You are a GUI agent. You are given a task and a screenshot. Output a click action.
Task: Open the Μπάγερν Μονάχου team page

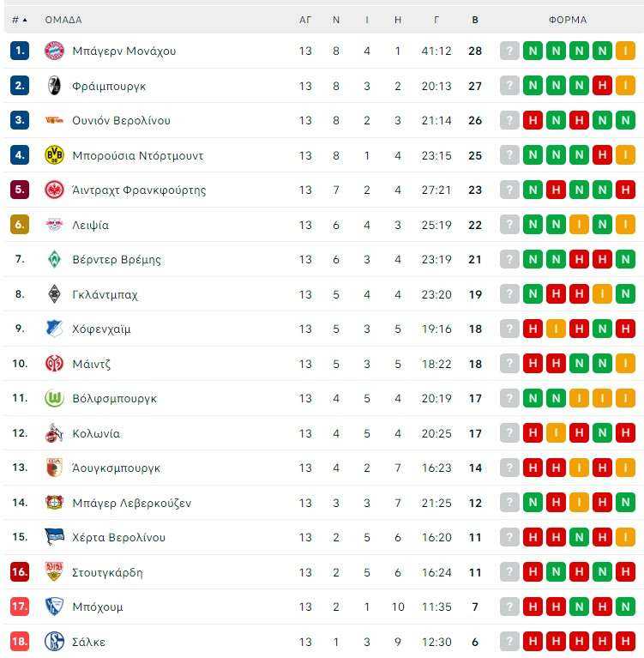coord(123,51)
